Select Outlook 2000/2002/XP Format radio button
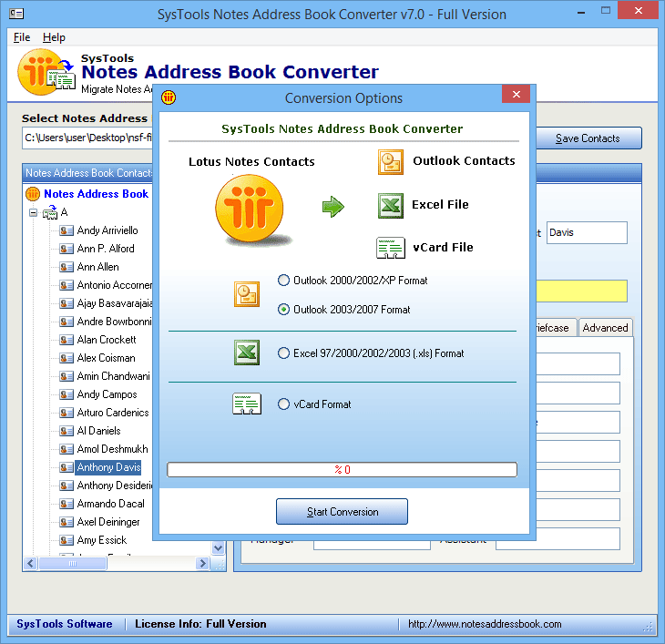The height and width of the screenshot is (644, 665). tap(283, 281)
